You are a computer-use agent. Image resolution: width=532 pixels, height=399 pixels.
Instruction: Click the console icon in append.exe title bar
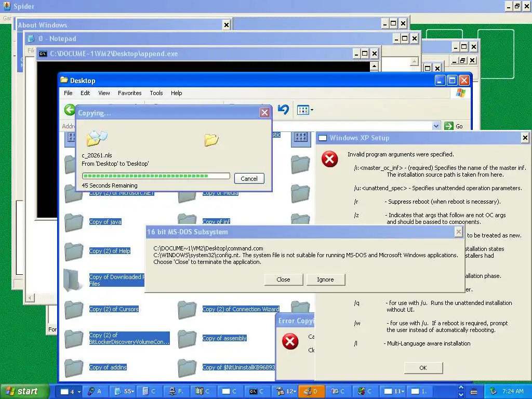(x=43, y=54)
